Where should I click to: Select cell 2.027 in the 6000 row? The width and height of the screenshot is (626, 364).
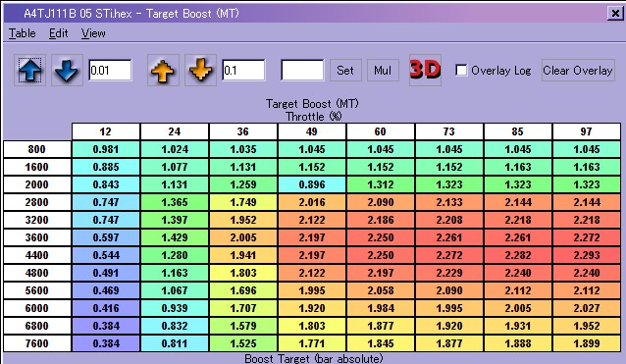pos(587,308)
